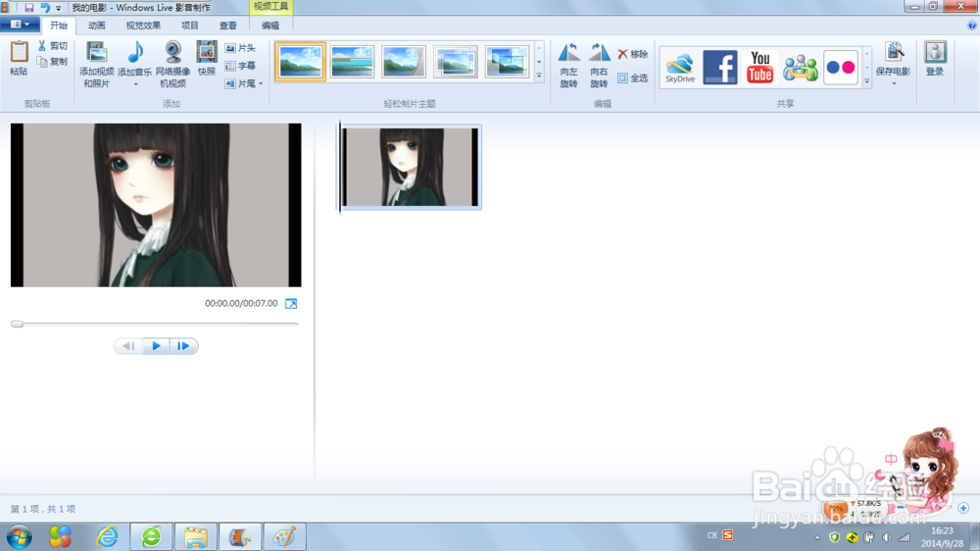
Task: Switch to the 开始 tab
Action: pos(59,25)
